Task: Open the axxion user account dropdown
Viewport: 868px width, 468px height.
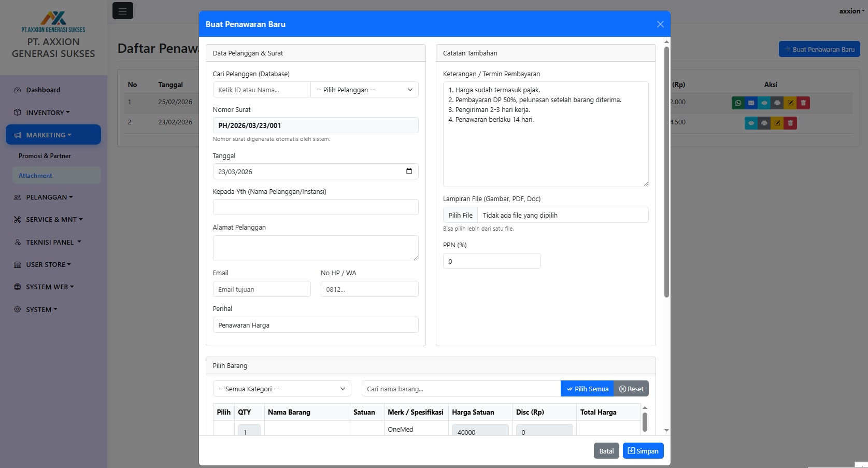Action: tap(852, 11)
